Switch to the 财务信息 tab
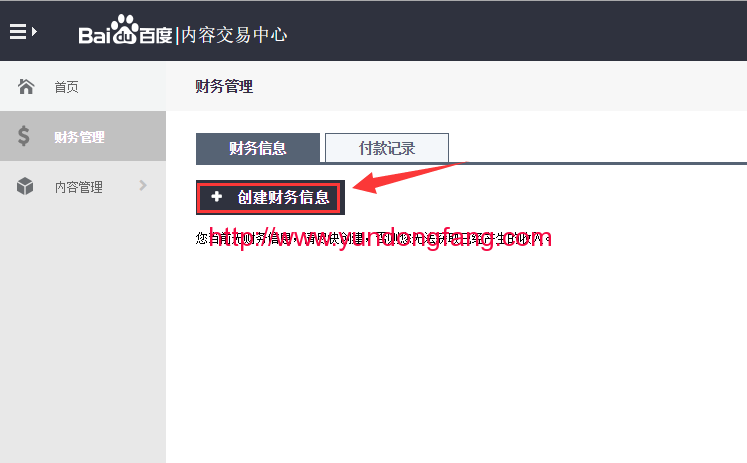 (x=258, y=148)
